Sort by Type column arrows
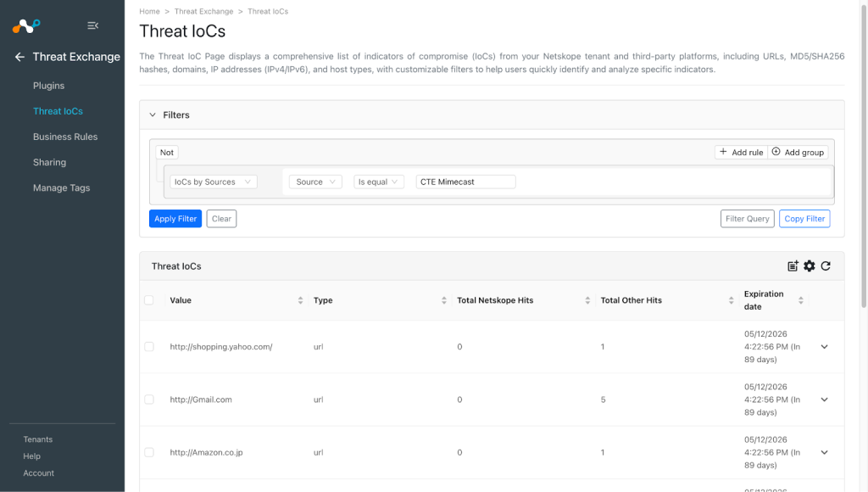 pos(444,300)
